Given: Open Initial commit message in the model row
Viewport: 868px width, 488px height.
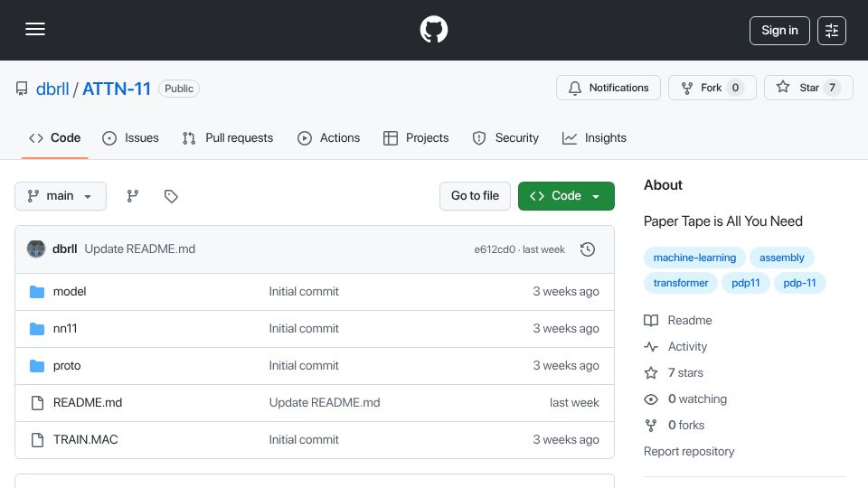Looking at the screenshot, I should [x=304, y=292].
